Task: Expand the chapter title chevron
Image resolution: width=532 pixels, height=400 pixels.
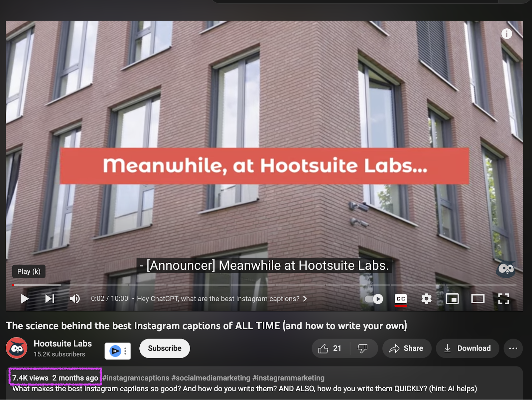Action: [305, 299]
